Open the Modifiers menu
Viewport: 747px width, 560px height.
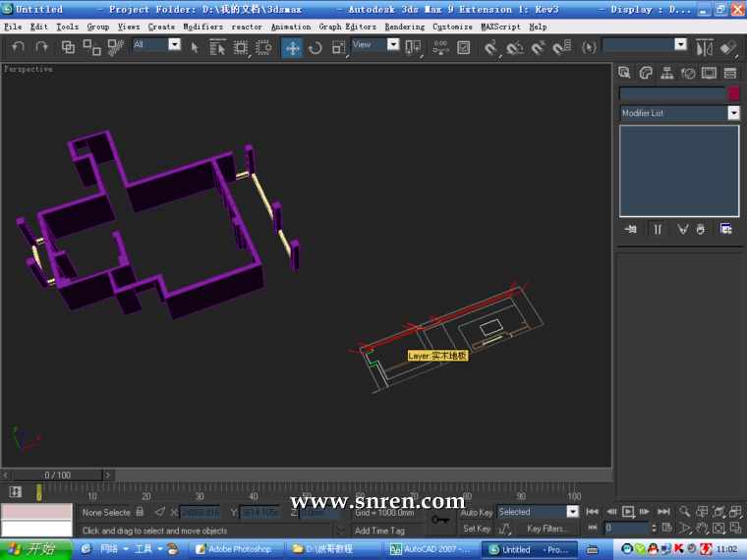[202, 27]
